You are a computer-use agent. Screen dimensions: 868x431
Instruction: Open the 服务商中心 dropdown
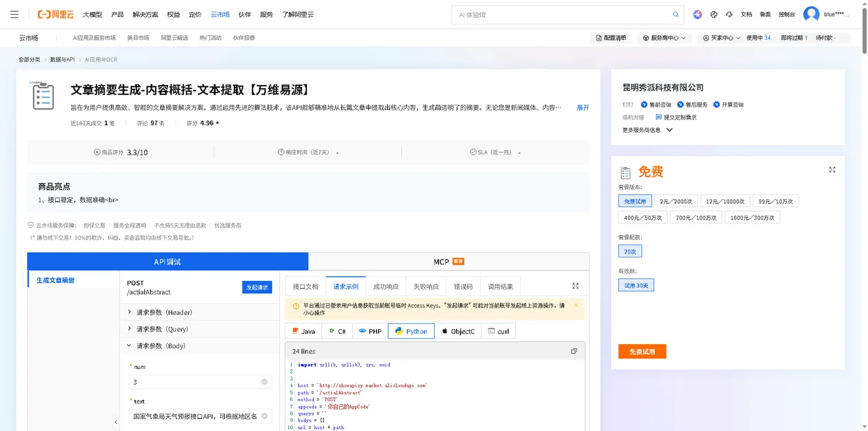click(665, 38)
